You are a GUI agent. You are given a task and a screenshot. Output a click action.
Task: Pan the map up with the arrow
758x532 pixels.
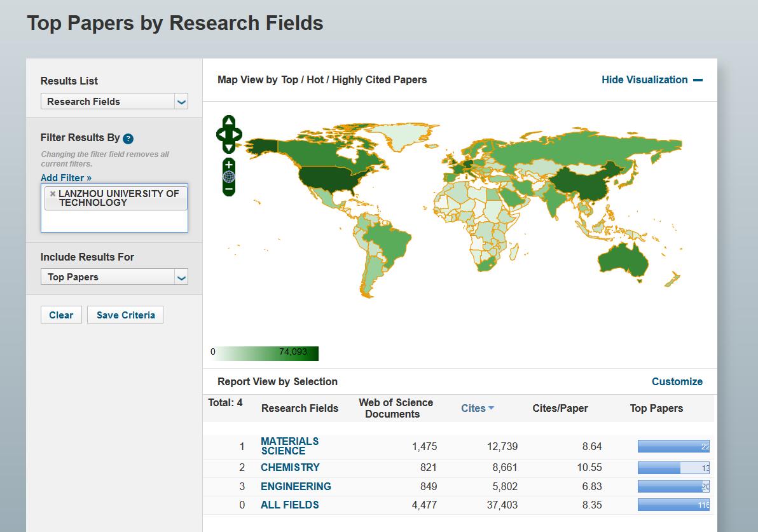click(229, 121)
